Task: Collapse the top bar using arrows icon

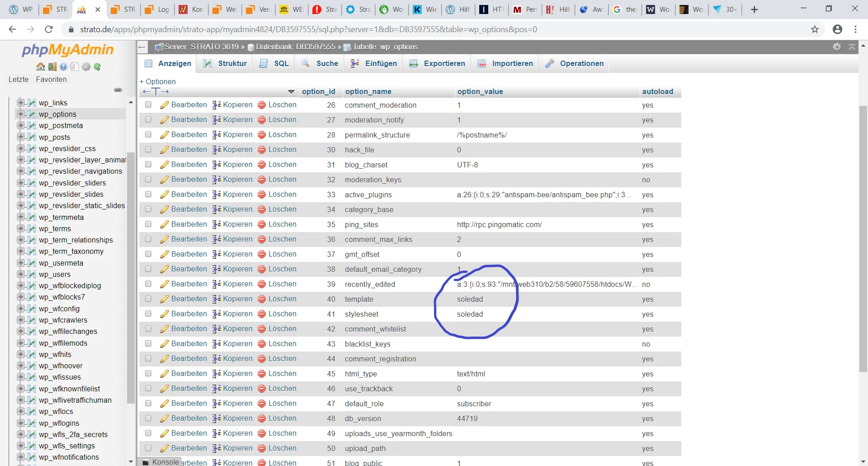Action: (x=852, y=47)
